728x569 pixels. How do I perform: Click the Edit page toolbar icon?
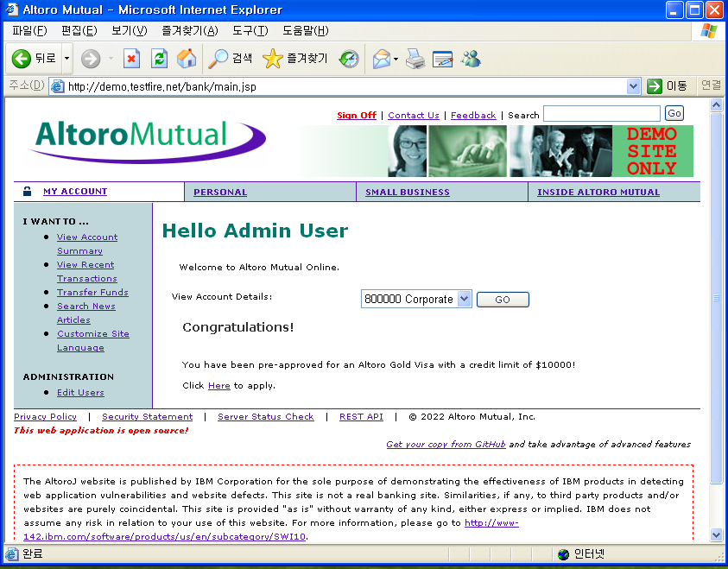click(442, 59)
